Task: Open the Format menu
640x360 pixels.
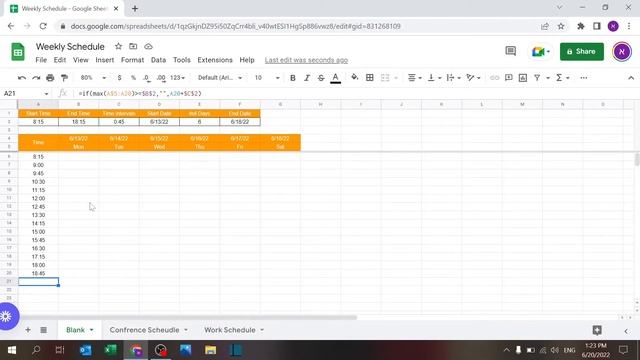Action: (132, 60)
